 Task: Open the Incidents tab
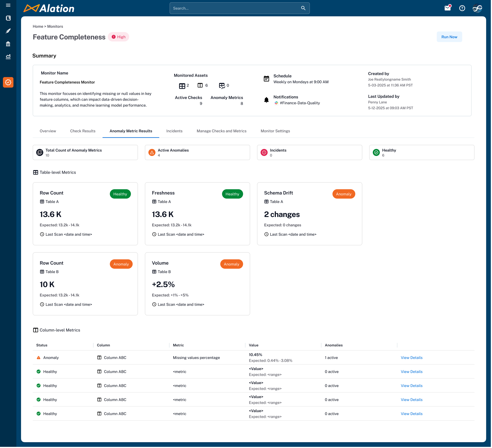click(x=174, y=131)
